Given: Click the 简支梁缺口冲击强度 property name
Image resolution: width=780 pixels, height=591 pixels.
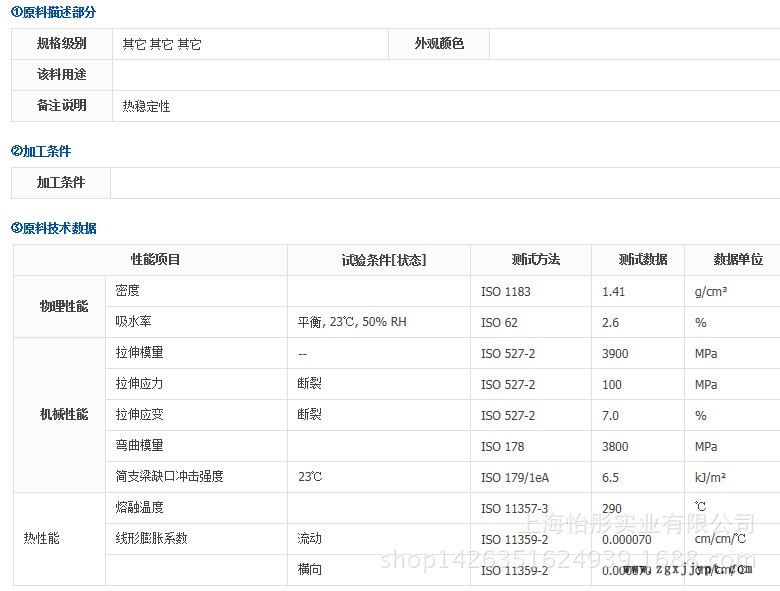Looking at the screenshot, I should click(x=169, y=476).
